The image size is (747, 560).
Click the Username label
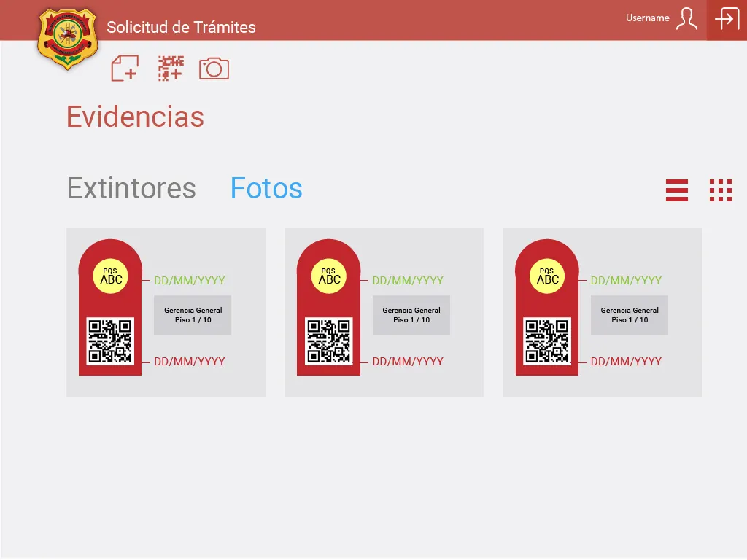point(648,18)
